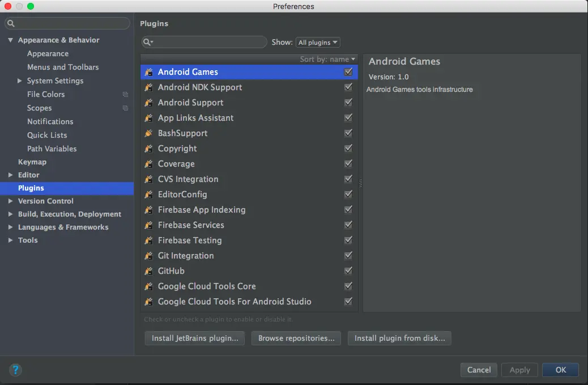Click the File Colors project-level icon
Image resolution: width=588 pixels, height=385 pixels.
[125, 95]
